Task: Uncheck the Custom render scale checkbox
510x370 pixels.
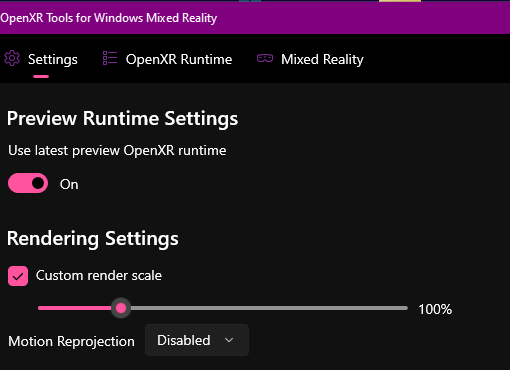Action: [x=18, y=276]
